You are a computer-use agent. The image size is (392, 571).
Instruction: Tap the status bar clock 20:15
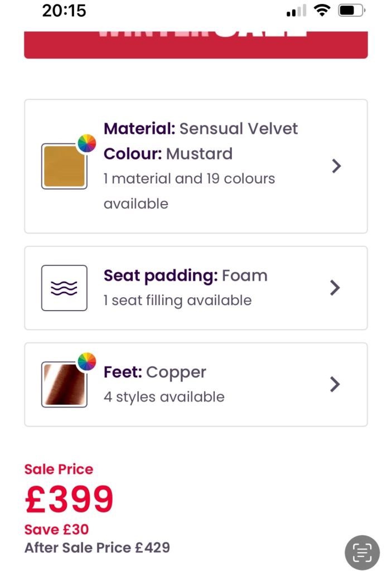(x=64, y=11)
